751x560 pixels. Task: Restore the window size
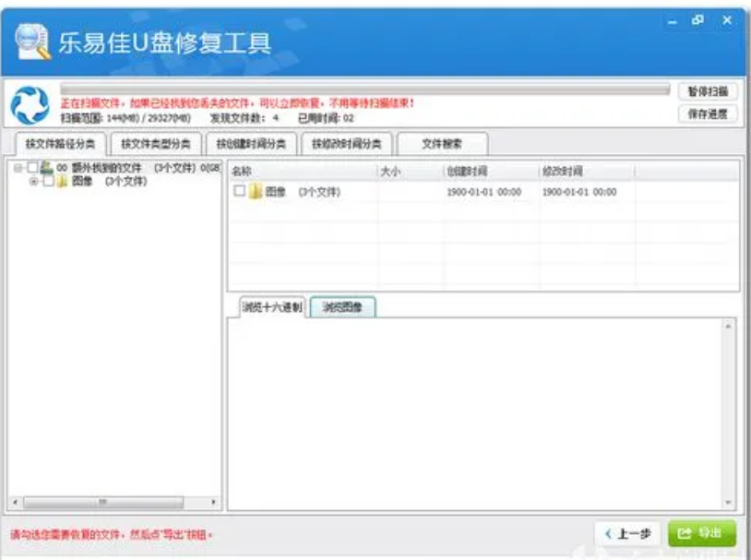coord(697,20)
